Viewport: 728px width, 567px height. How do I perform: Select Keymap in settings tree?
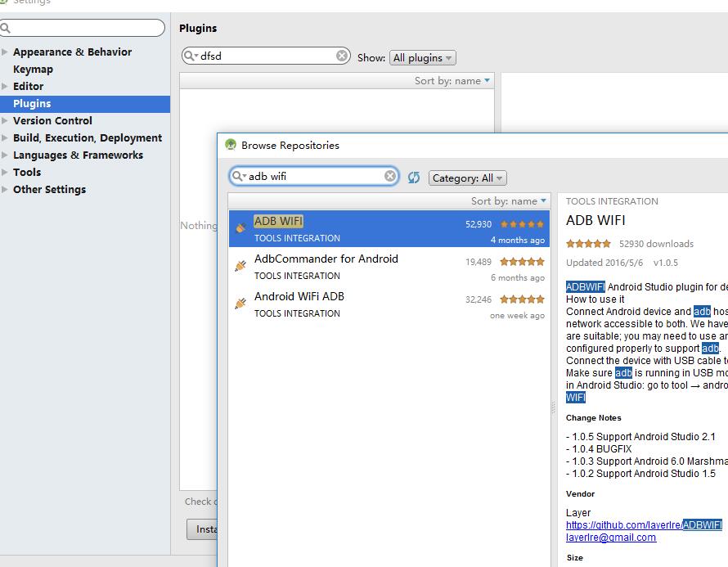[x=33, y=70]
